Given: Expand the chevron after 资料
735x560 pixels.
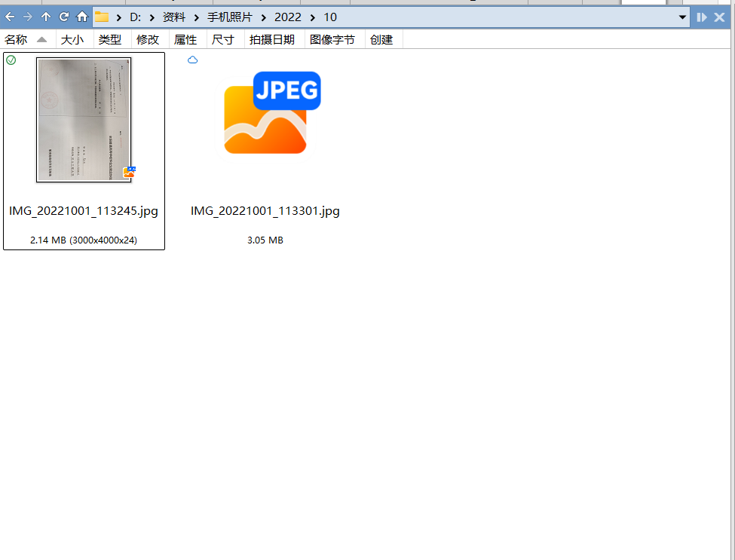Looking at the screenshot, I should point(197,18).
